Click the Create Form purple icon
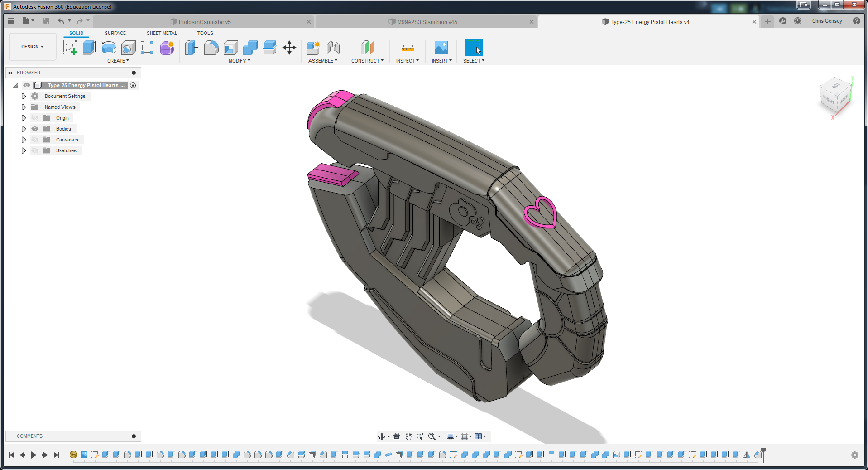Viewport: 868px width, 470px height. 167,48
